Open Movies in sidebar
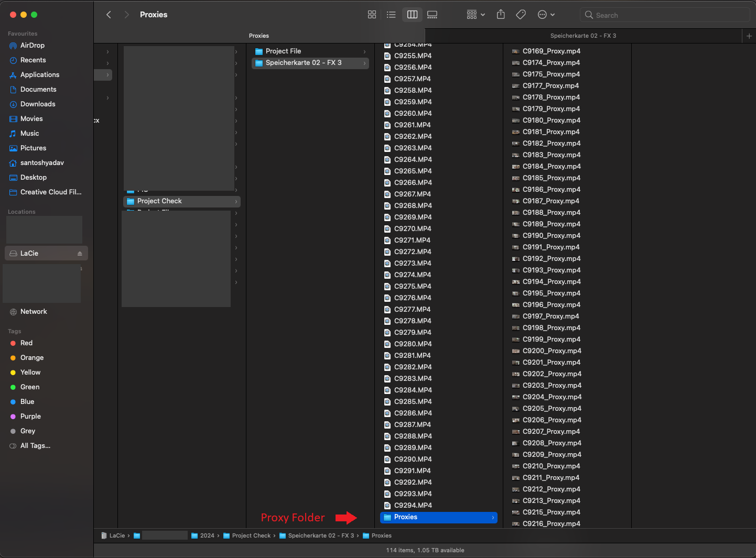The image size is (756, 558). pyautogui.click(x=31, y=119)
